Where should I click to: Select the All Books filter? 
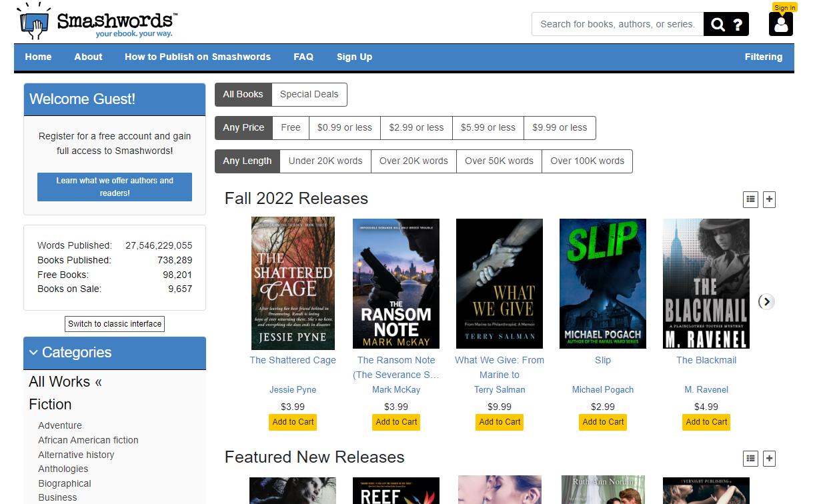click(x=243, y=95)
